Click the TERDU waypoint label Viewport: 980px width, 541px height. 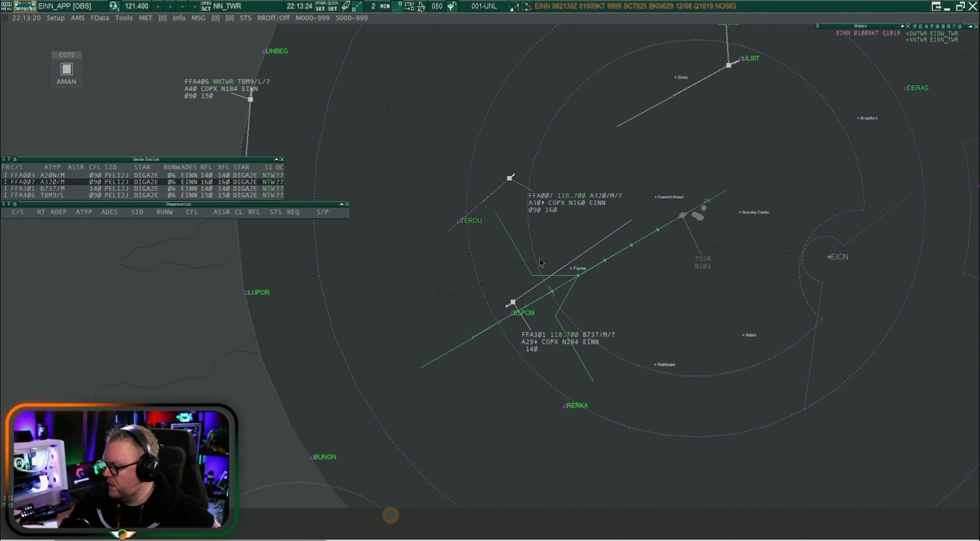(471, 220)
